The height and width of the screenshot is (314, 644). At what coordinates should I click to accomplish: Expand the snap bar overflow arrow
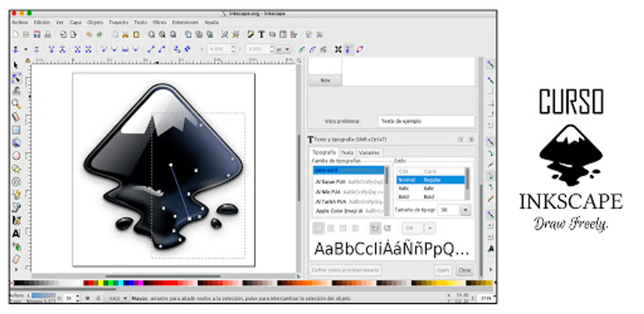(x=491, y=270)
